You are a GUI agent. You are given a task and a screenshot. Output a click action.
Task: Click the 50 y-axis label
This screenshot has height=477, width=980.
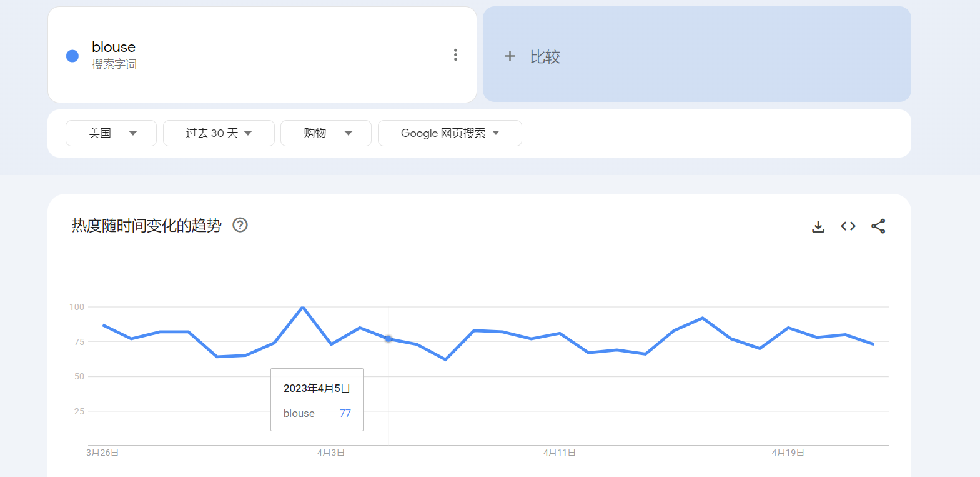coord(79,376)
